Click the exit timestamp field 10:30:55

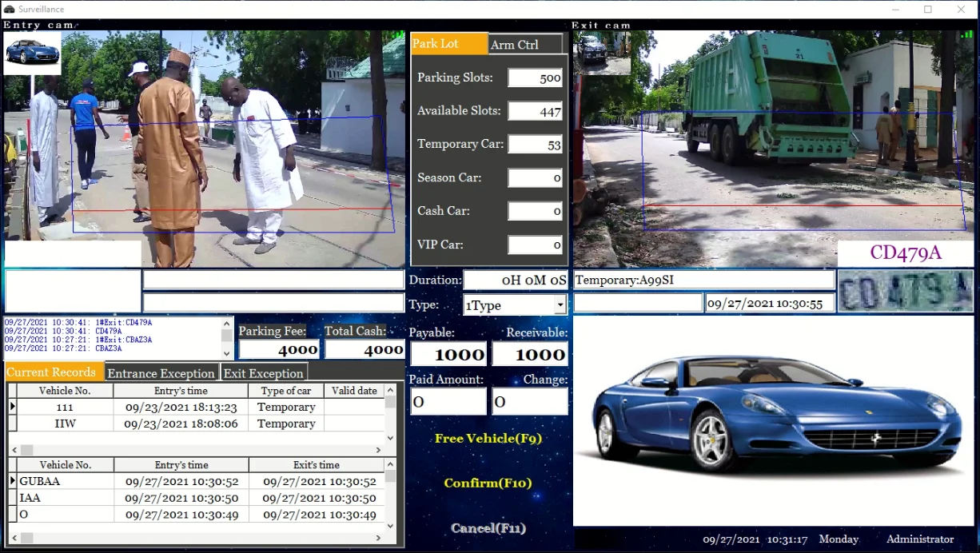pyautogui.click(x=770, y=304)
